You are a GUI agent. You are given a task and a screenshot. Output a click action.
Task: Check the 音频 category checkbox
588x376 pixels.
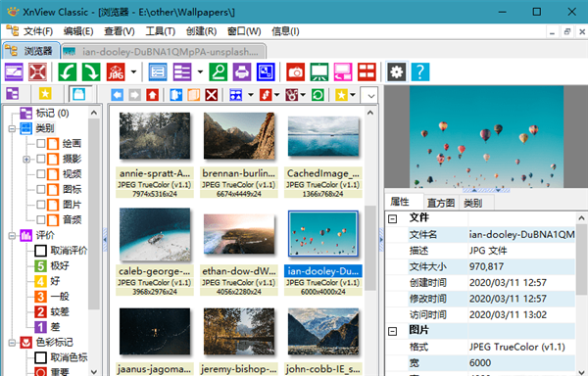(x=41, y=220)
